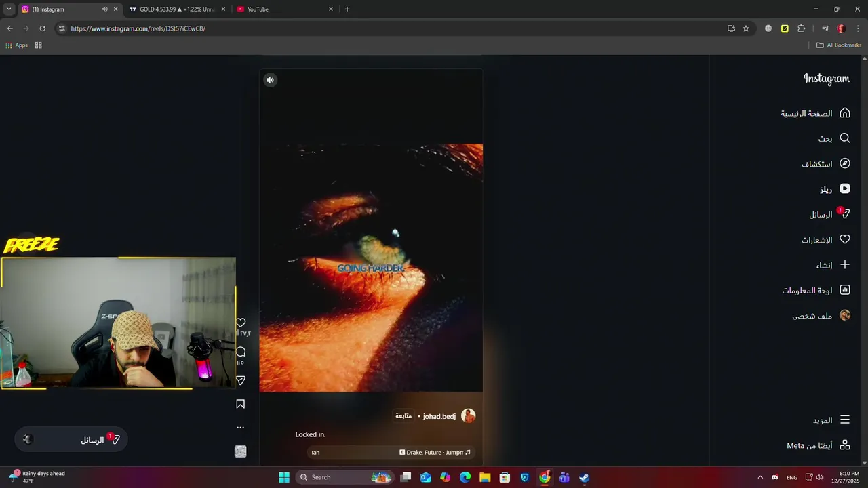Open File Explorer from taskbar
The image size is (868, 488).
pyautogui.click(x=485, y=477)
